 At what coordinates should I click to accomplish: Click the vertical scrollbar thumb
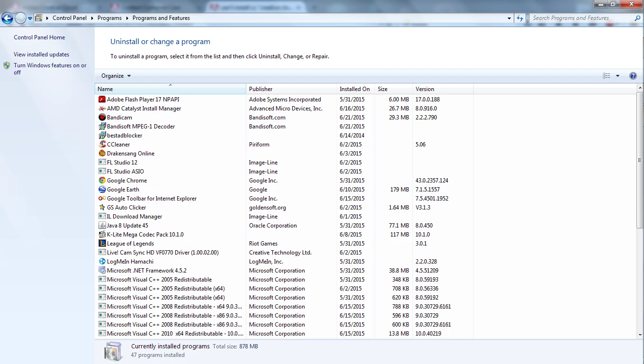pyautogui.click(x=640, y=160)
